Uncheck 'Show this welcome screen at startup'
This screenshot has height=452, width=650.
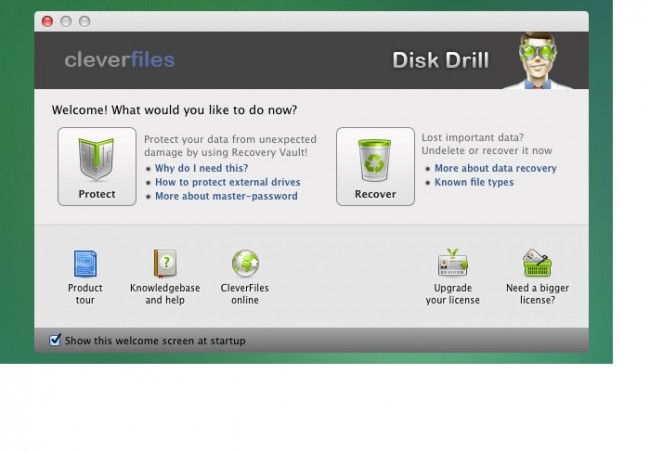(x=55, y=340)
